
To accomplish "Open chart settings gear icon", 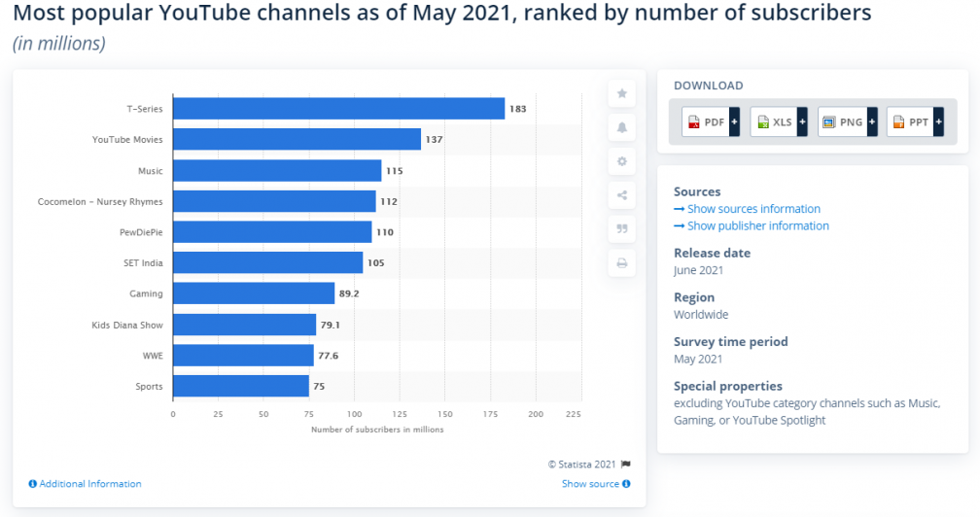I will pos(622,161).
